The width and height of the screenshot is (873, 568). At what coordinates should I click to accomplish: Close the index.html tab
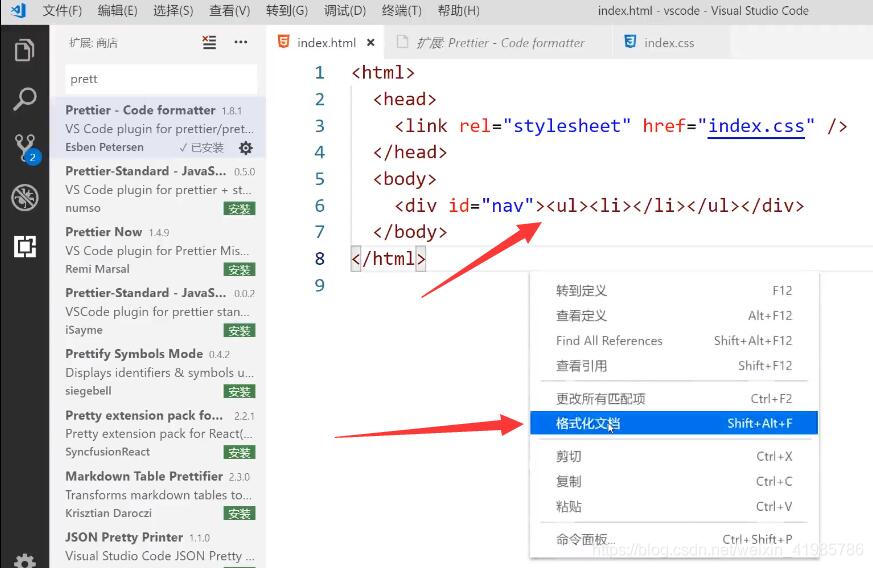(371, 43)
